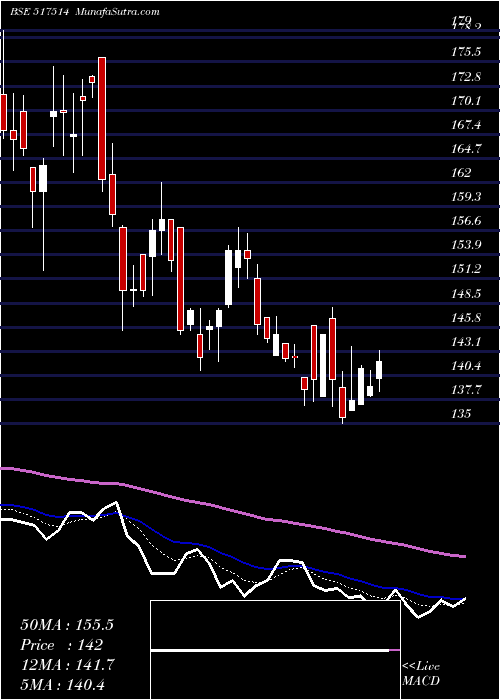Select the 167.4 price axis label
Screen dimensions: 500x700
pyautogui.click(x=467, y=125)
